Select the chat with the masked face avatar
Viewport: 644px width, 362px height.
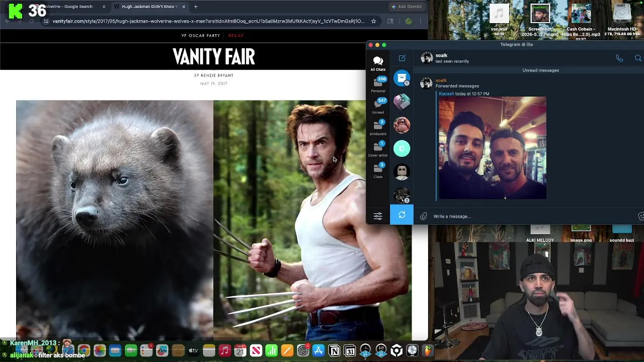click(401, 172)
